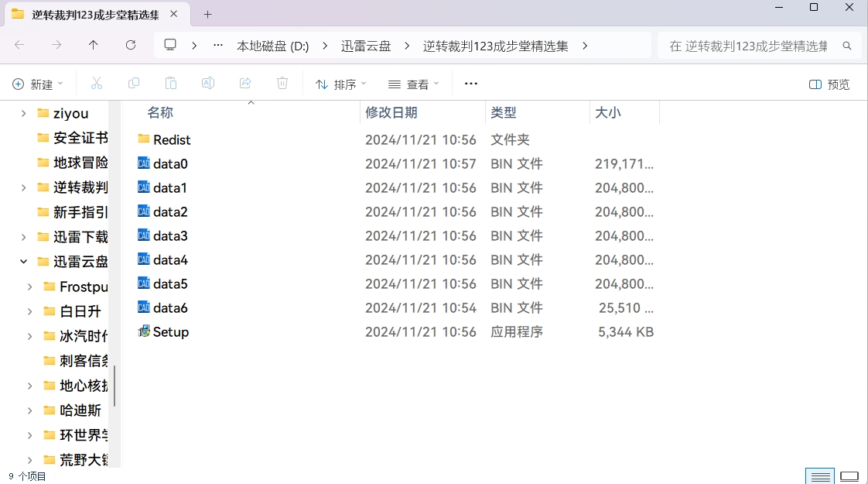Click the share icon in toolbar
Screen dimensions: 868x484
(245, 84)
